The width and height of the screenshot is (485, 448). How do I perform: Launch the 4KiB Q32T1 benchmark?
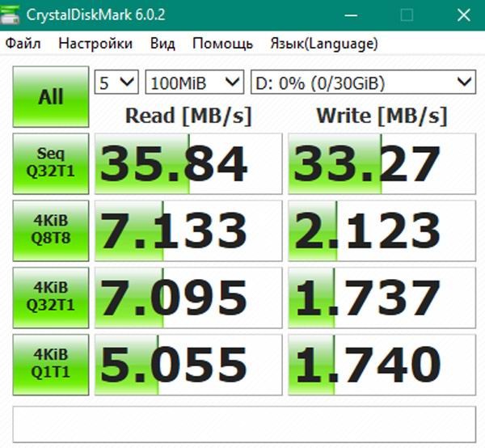(x=50, y=298)
